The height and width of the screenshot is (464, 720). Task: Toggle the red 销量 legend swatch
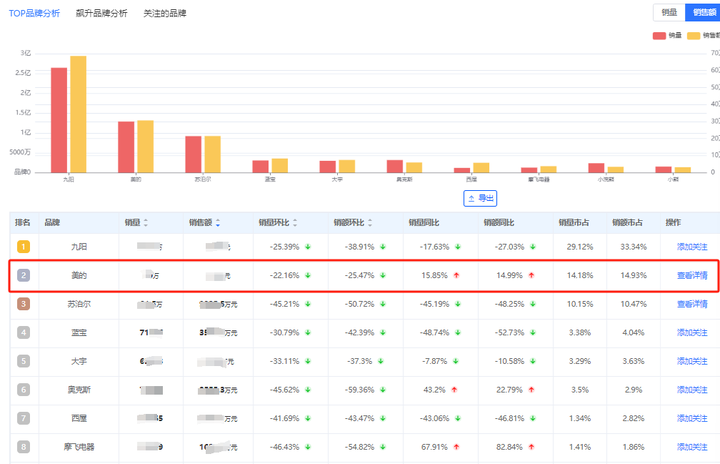(659, 36)
